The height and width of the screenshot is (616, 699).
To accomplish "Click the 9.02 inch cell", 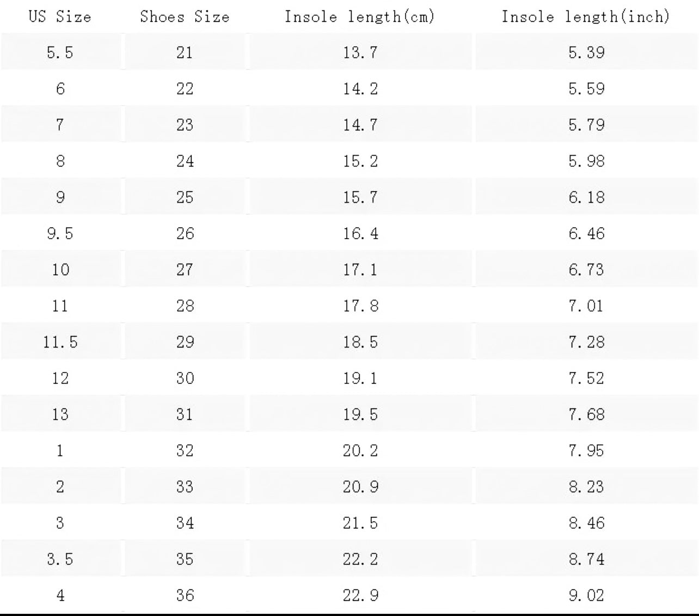I will tap(586, 596).
